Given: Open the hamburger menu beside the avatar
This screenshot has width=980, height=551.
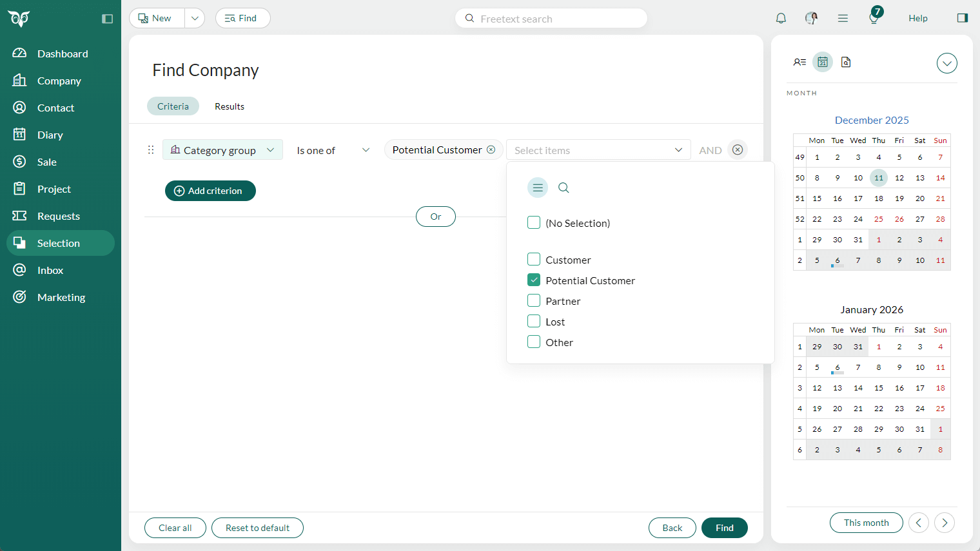Looking at the screenshot, I should pos(843,18).
